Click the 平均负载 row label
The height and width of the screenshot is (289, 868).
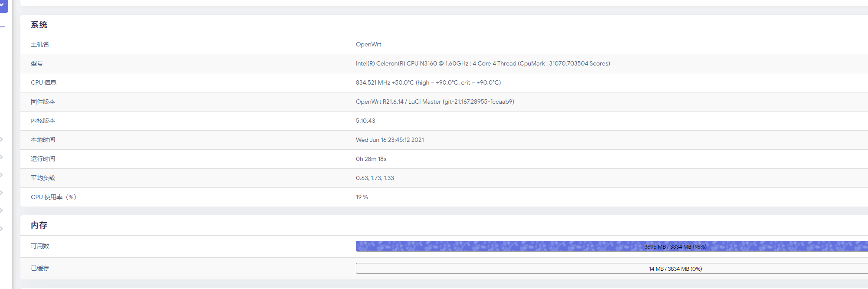pos(43,178)
